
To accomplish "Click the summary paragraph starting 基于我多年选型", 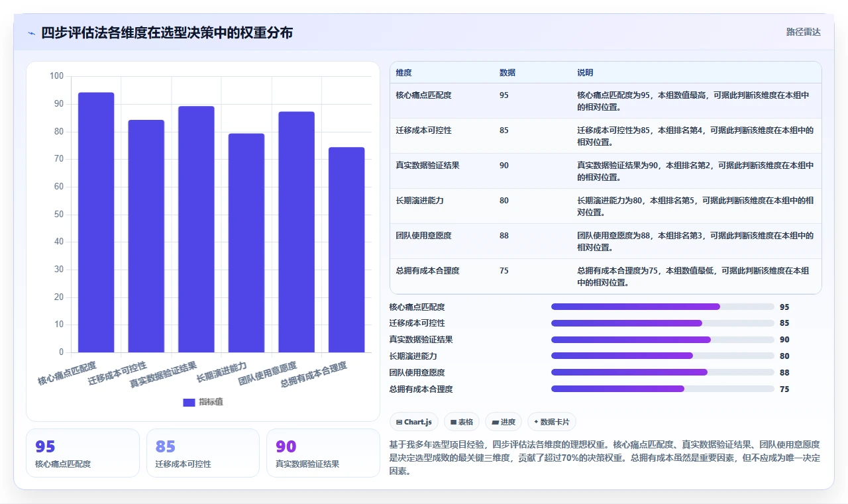I will click(606, 458).
